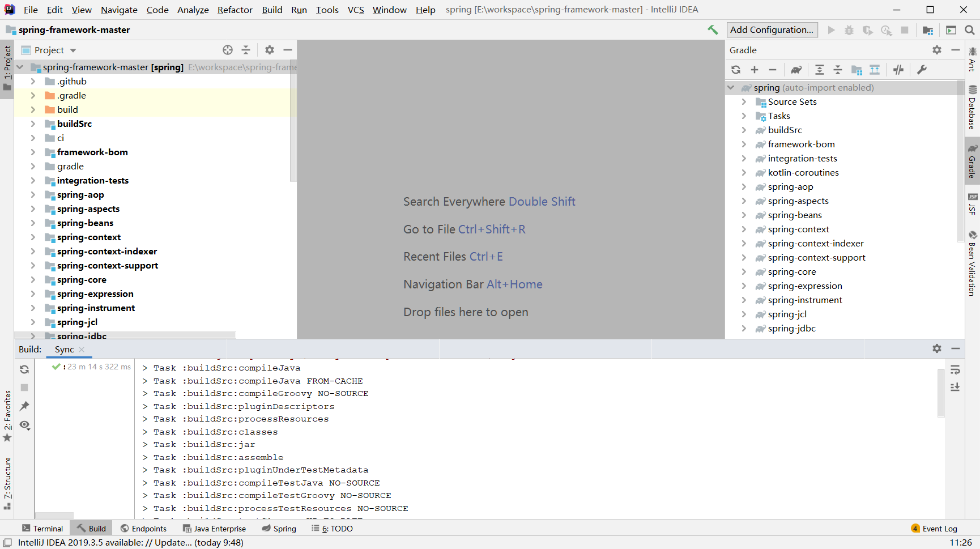Viewport: 980px width, 549px height.
Task: Click the Stop build square icon
Action: [x=24, y=388]
